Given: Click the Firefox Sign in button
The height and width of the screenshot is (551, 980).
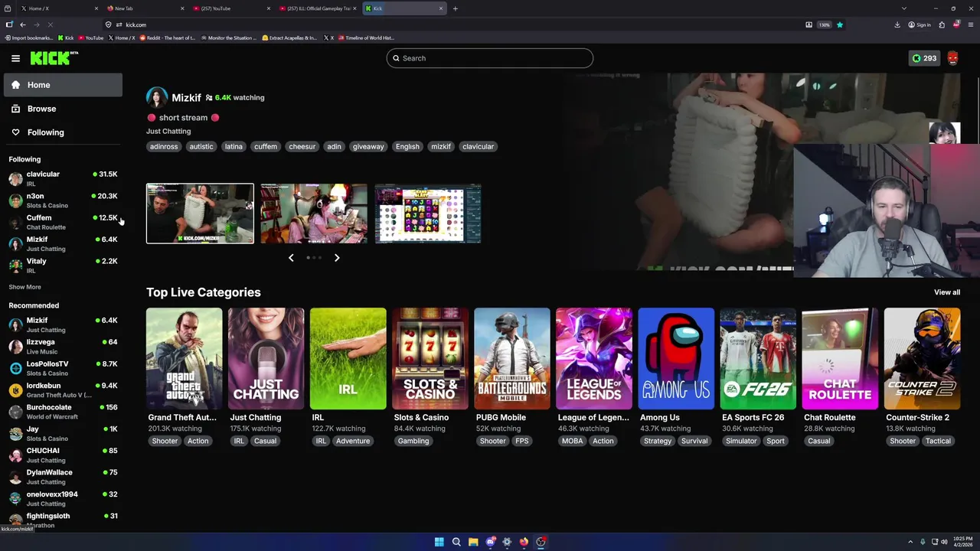Looking at the screenshot, I should (x=920, y=24).
